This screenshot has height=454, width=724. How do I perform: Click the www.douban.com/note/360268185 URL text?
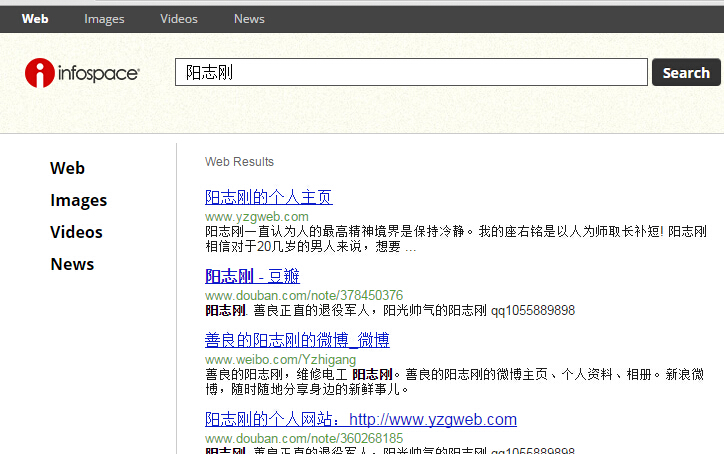pyautogui.click(x=304, y=438)
